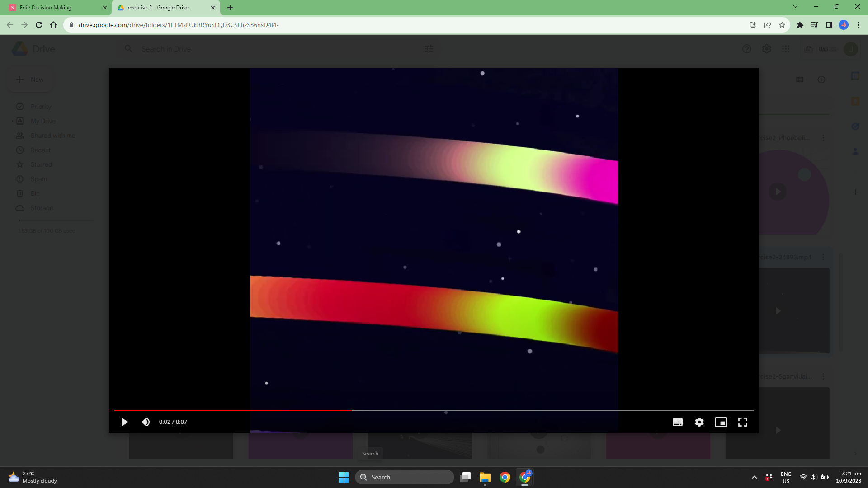Share this page from address bar

coord(768,25)
